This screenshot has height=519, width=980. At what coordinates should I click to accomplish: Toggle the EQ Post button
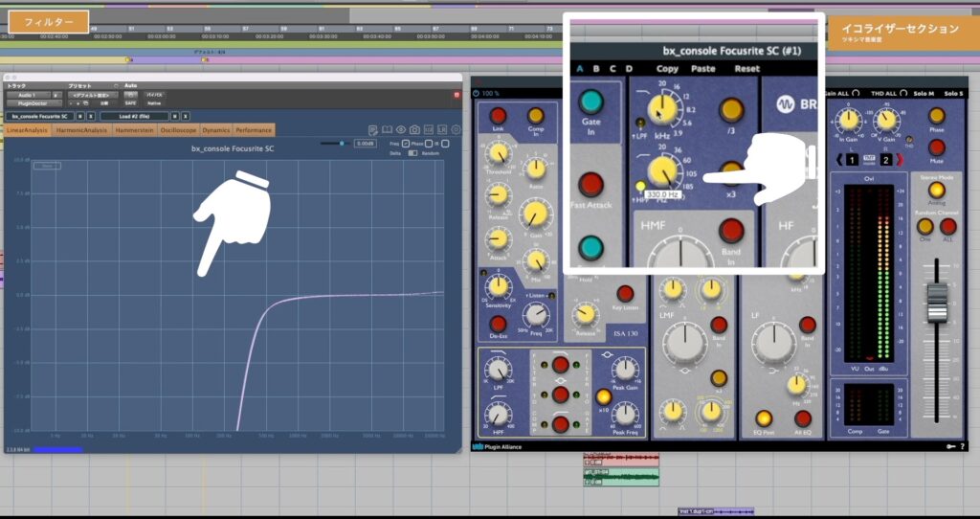[764, 418]
